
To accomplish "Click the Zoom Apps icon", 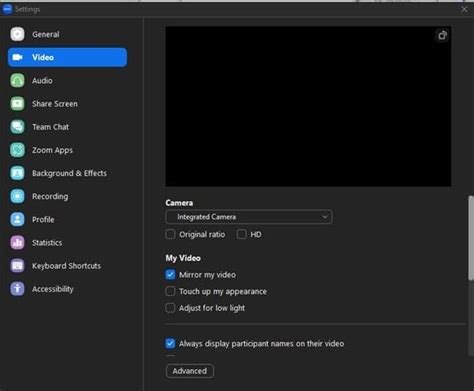I will [x=17, y=150].
